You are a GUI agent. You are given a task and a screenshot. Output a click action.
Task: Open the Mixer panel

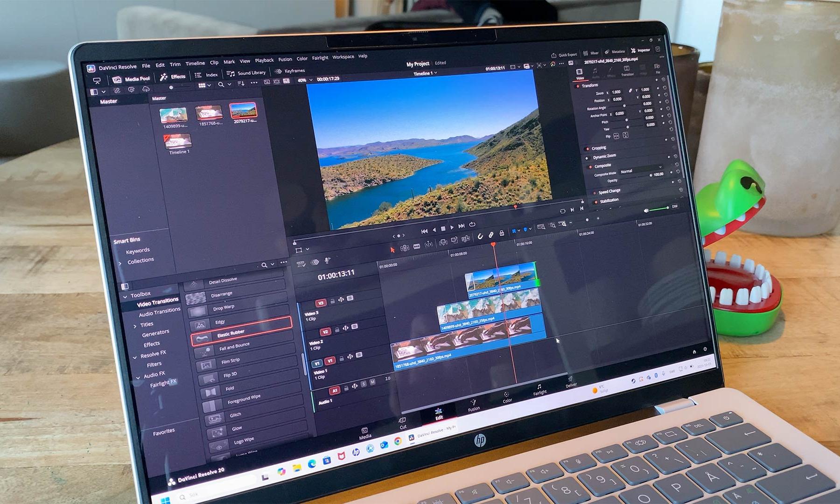click(590, 53)
